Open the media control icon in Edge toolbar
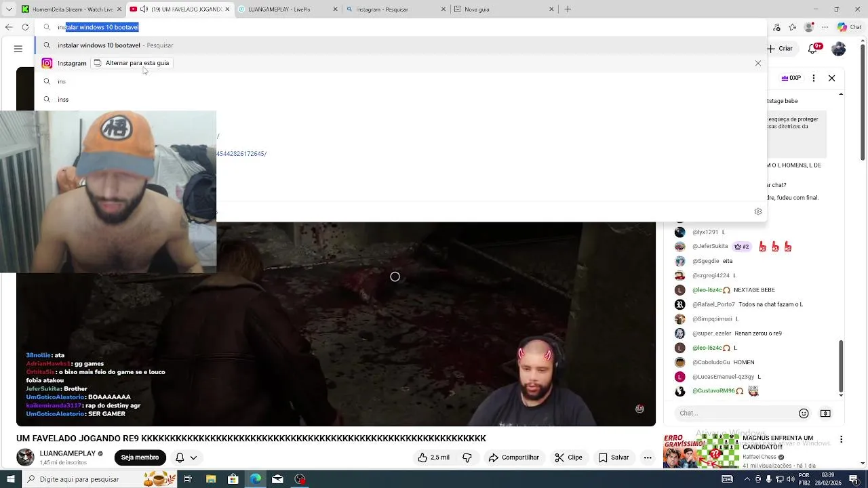The height and width of the screenshot is (488, 868). [776, 27]
